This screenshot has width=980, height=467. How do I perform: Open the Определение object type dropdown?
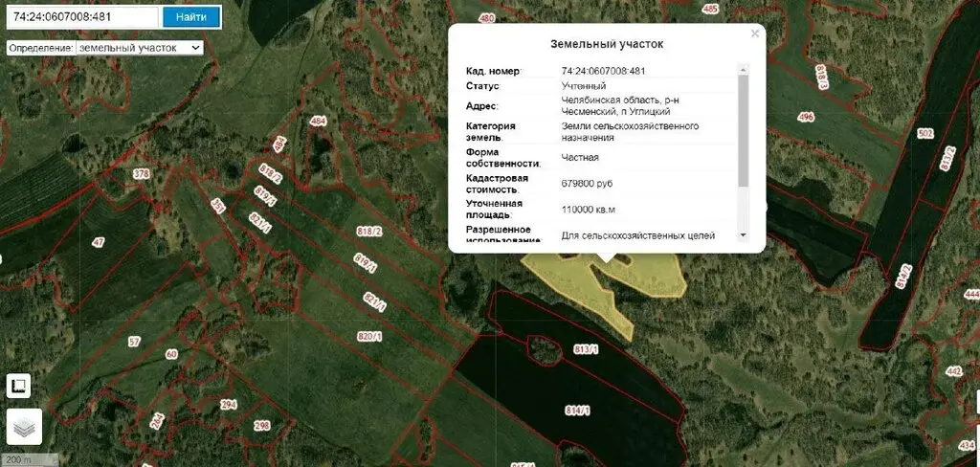[x=140, y=48]
